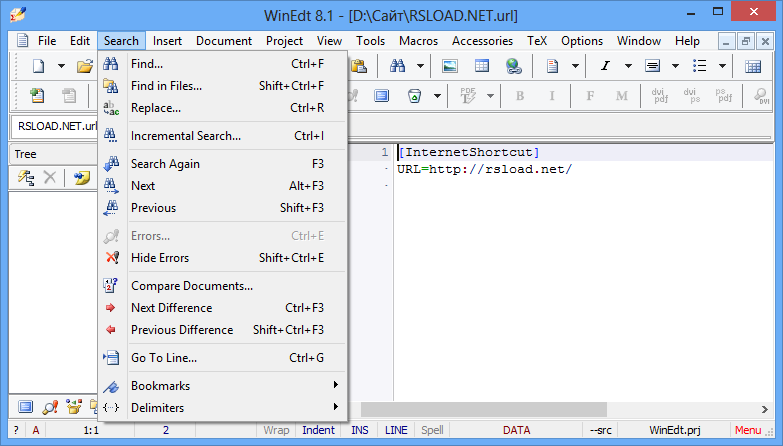Click the Insert Table toolbar icon
Viewport: 783px width, 446px height.
[481, 65]
